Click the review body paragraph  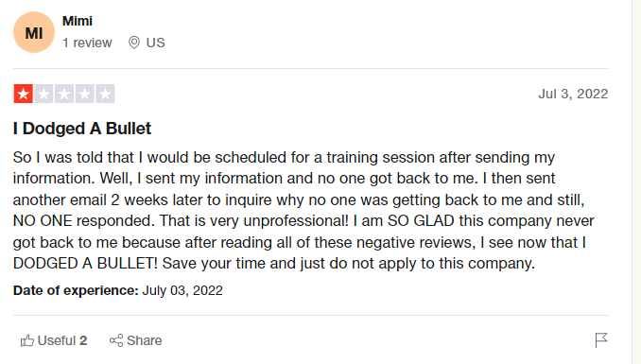point(304,210)
